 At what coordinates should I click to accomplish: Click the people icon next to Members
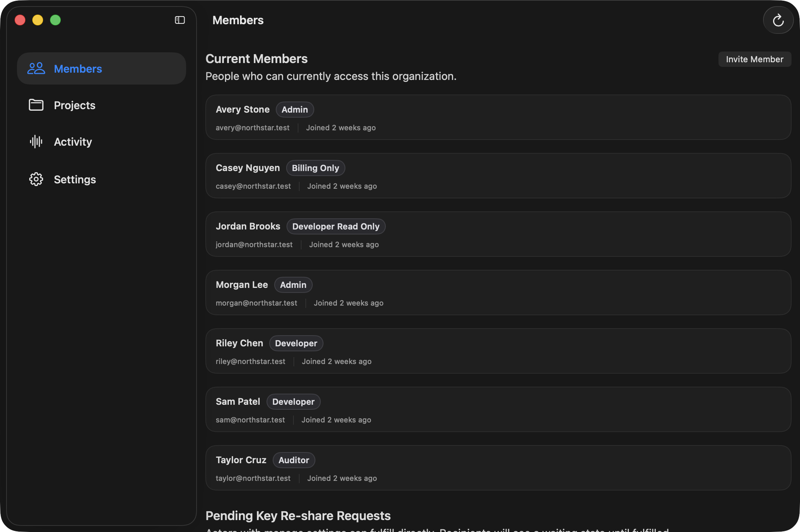click(36, 68)
